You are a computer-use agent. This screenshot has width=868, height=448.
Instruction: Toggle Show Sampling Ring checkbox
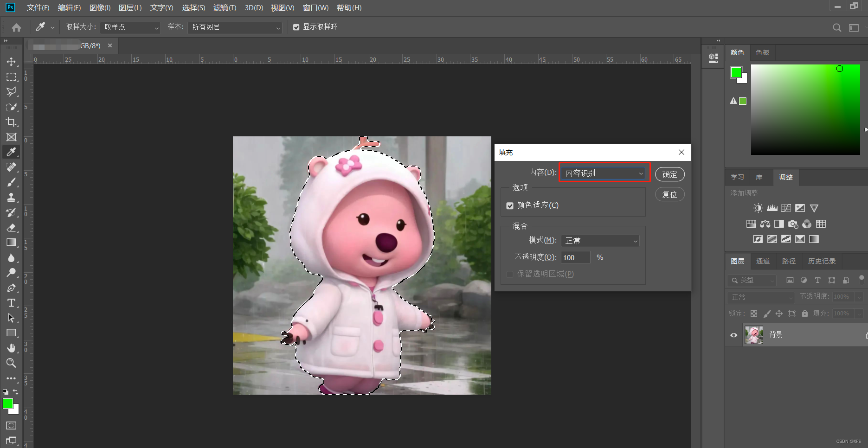(296, 27)
